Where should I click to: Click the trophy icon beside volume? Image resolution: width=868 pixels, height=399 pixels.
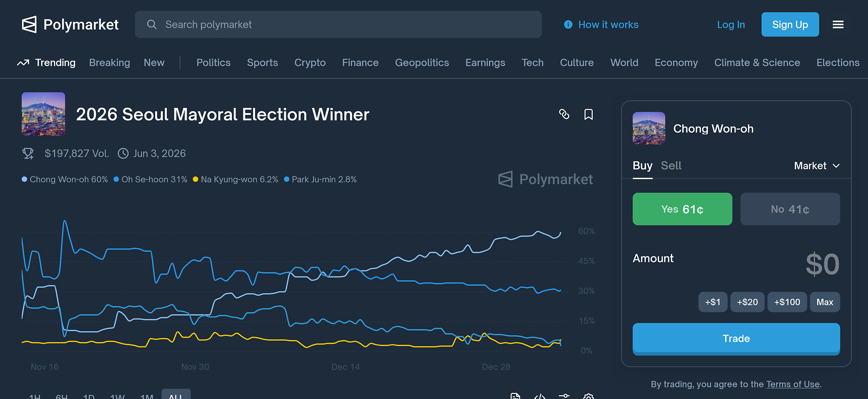pyautogui.click(x=28, y=154)
